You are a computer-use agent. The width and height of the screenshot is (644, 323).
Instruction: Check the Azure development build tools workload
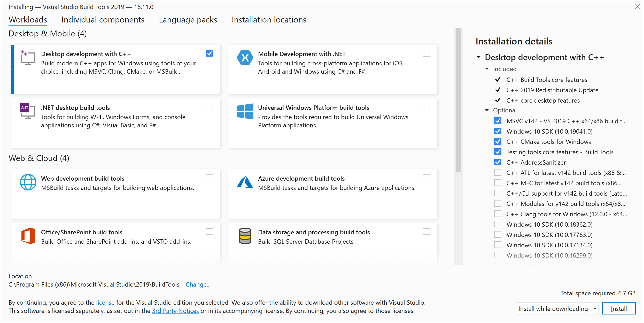(x=426, y=178)
